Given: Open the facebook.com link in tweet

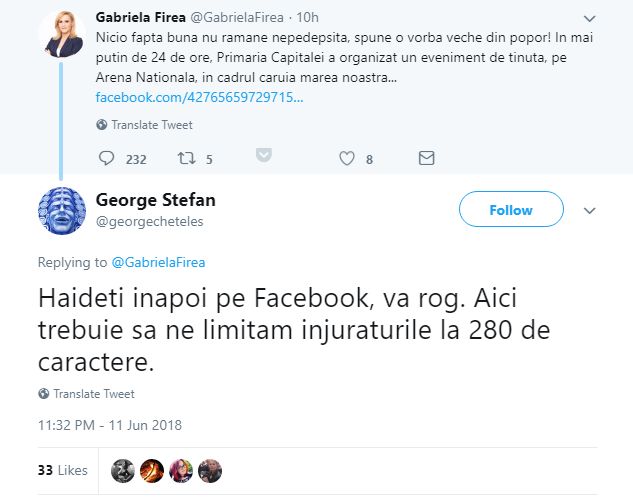Looking at the screenshot, I should 198,97.
